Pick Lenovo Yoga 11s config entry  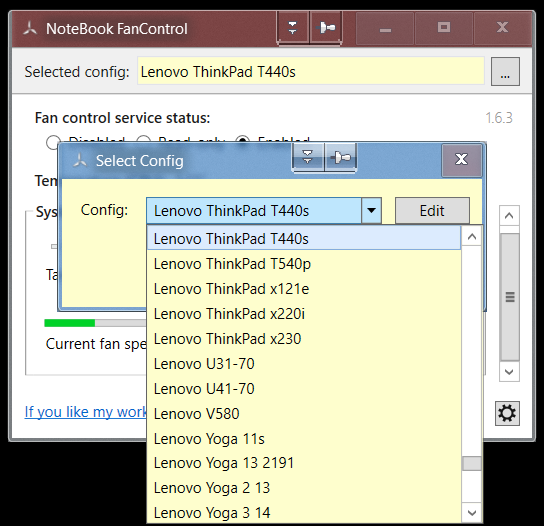click(304, 439)
